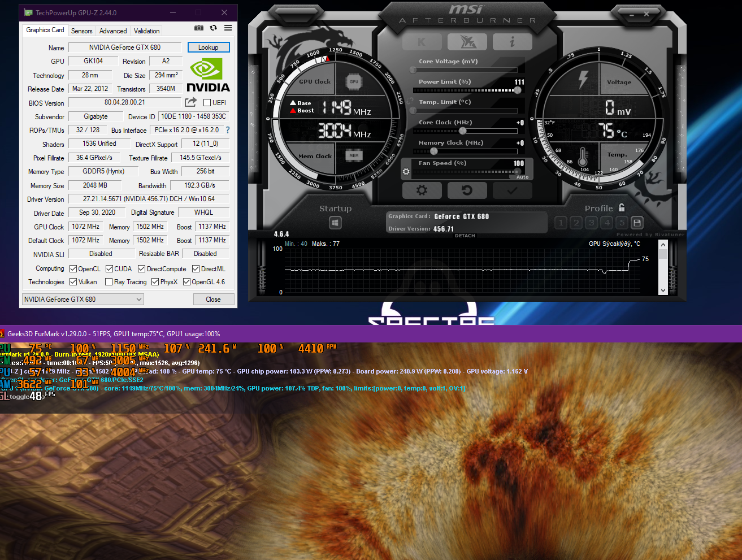Screen dimensions: 742x560
Task: Click the GPU-Z refresh icon
Action: click(x=213, y=28)
